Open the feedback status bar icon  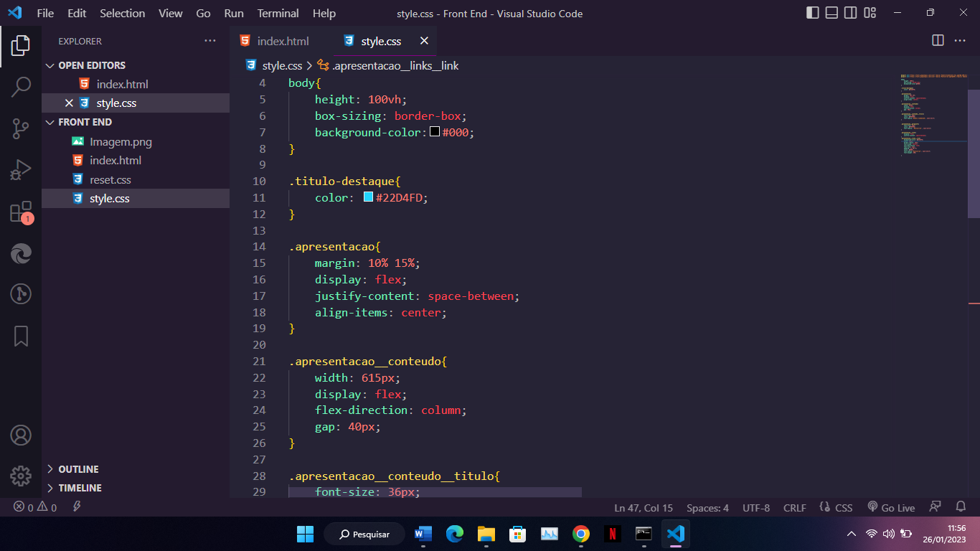[935, 507]
